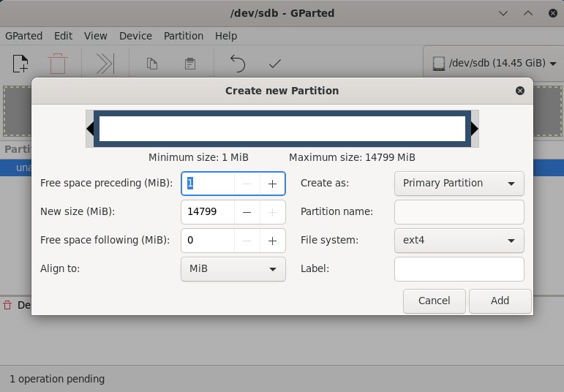Click the Undo last operation icon
564x392 pixels.
[x=237, y=64]
